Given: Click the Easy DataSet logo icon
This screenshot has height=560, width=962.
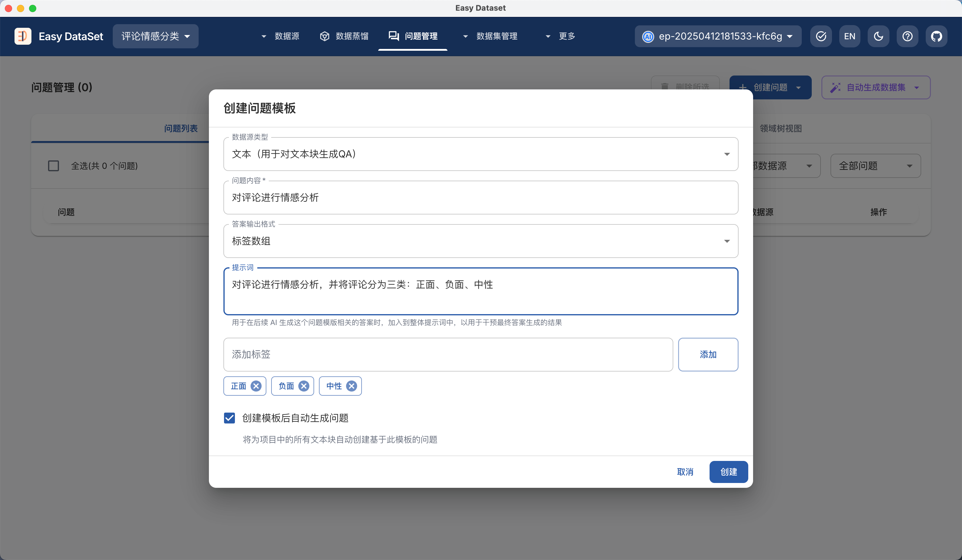Looking at the screenshot, I should 23,36.
